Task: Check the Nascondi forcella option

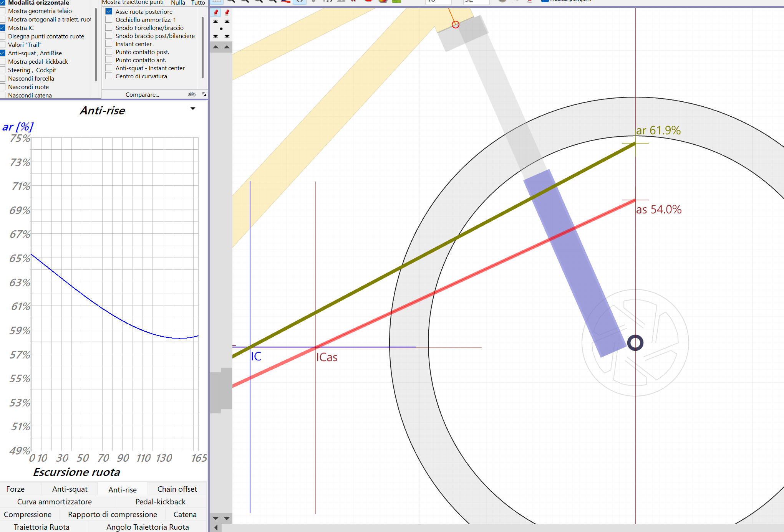Action: pyautogui.click(x=3, y=79)
